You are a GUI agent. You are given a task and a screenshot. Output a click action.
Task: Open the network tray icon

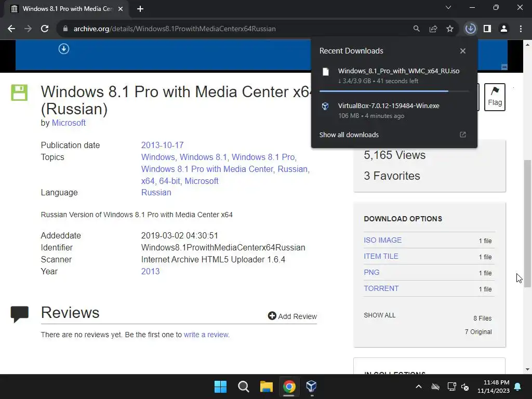[x=451, y=387]
